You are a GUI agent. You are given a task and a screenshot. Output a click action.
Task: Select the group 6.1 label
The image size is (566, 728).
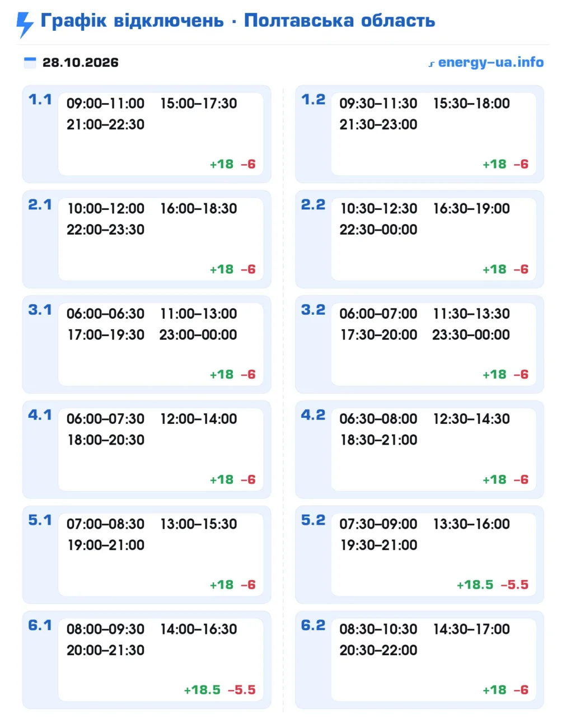[40, 626]
